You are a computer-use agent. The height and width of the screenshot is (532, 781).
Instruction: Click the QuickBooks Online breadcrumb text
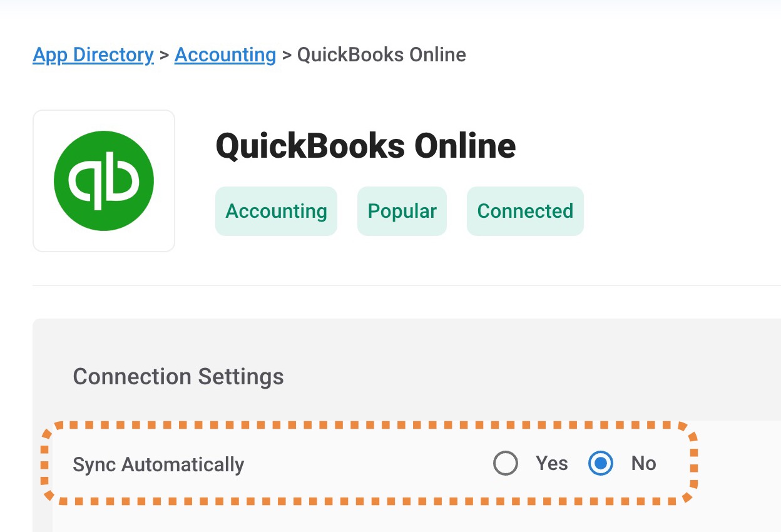click(x=381, y=55)
